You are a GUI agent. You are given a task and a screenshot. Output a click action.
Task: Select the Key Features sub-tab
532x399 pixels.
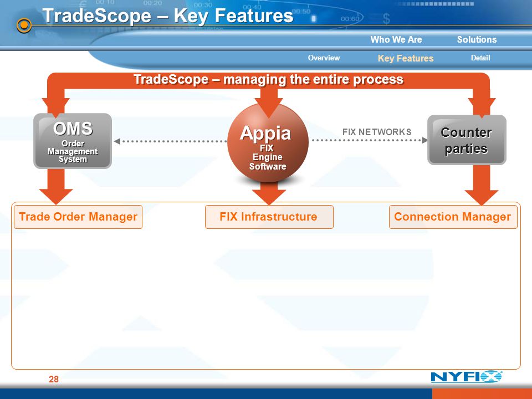pyautogui.click(x=406, y=58)
